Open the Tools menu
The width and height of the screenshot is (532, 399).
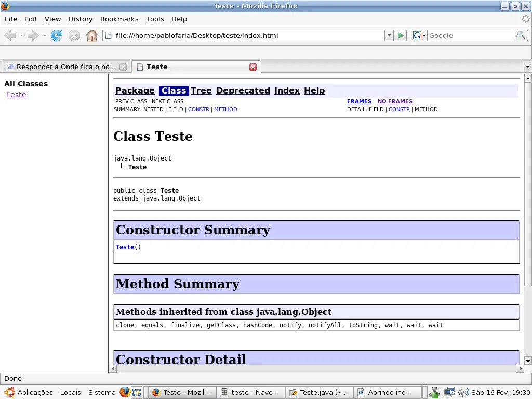tap(155, 19)
